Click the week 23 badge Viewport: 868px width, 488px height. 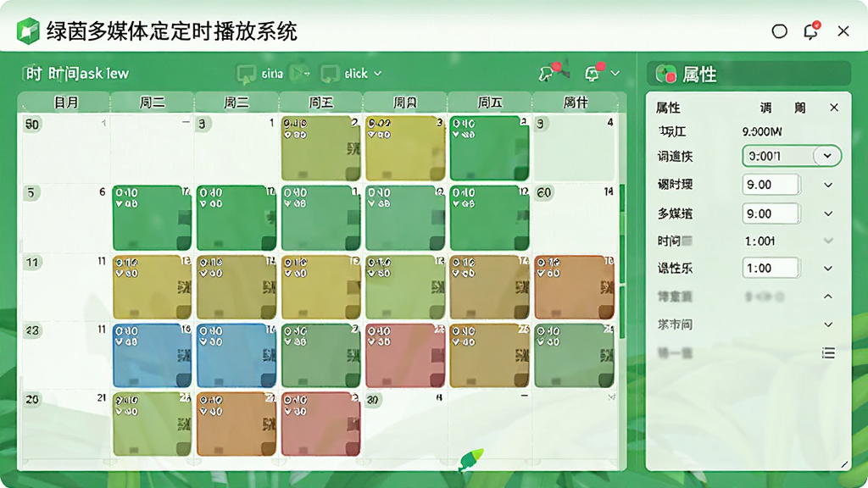click(x=32, y=331)
